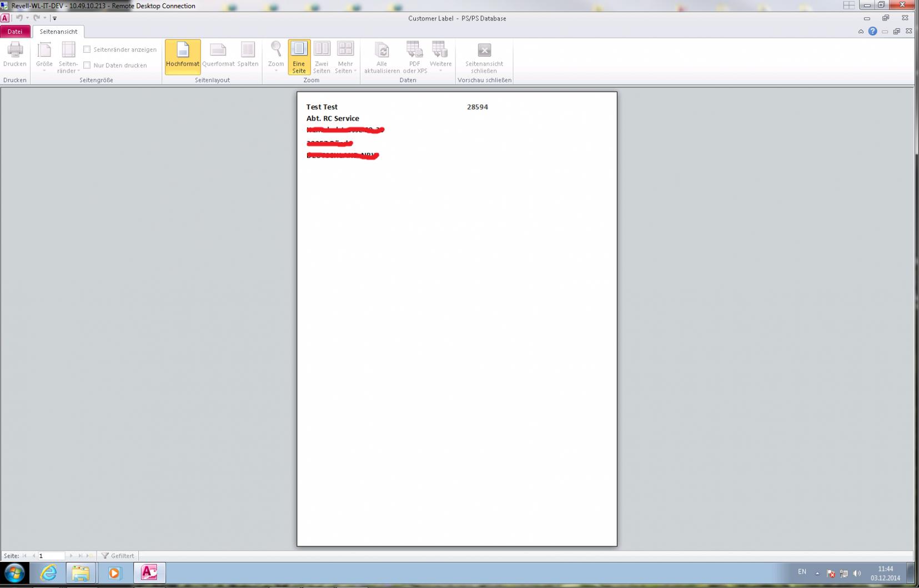
Task: Click the Remote Desktop Connection title bar icon
Action: coord(4,6)
